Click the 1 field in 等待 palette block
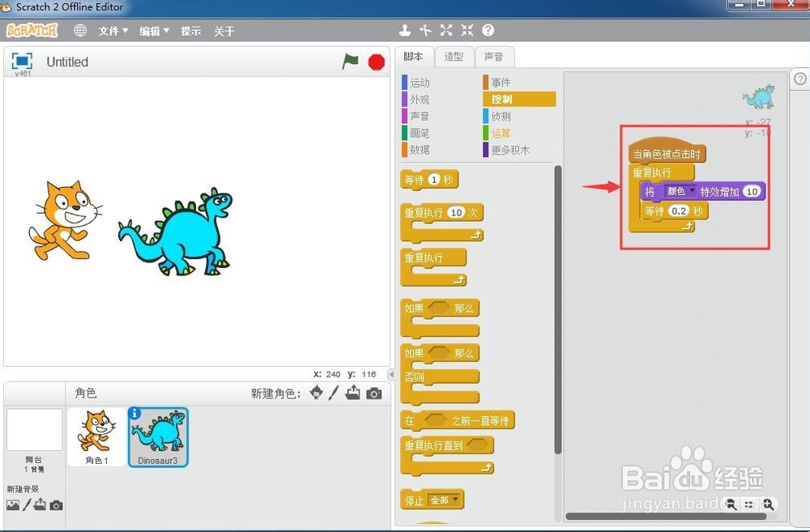 pos(434,179)
